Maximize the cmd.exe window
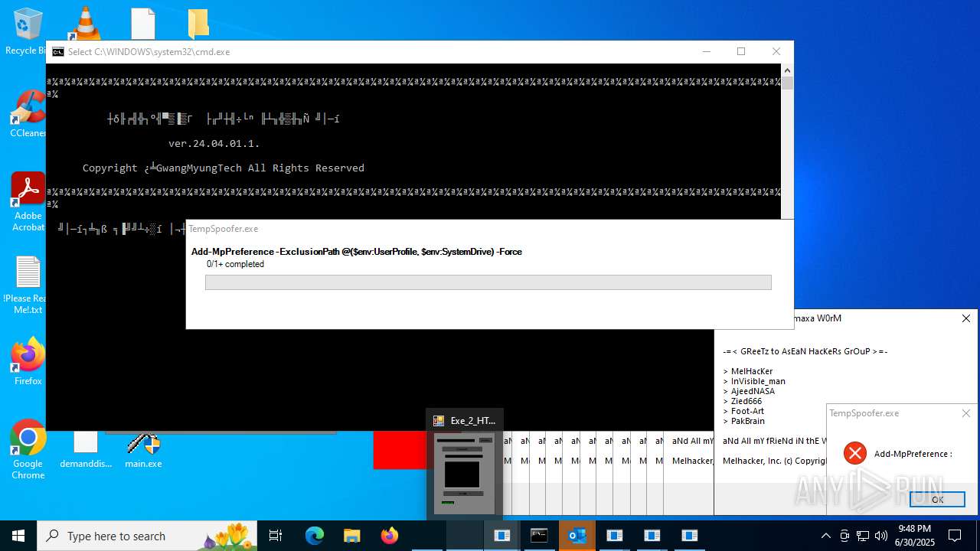This screenshot has height=551, width=980. (x=740, y=51)
